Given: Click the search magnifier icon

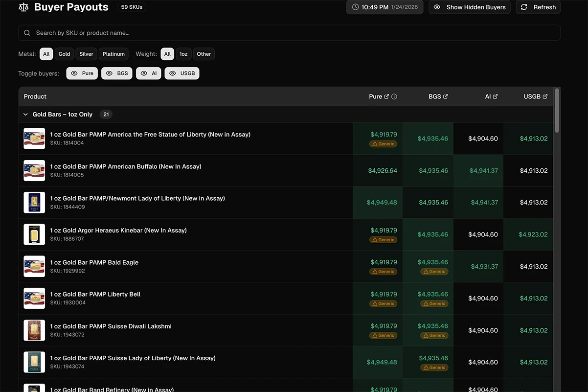Looking at the screenshot, I should 27,32.
